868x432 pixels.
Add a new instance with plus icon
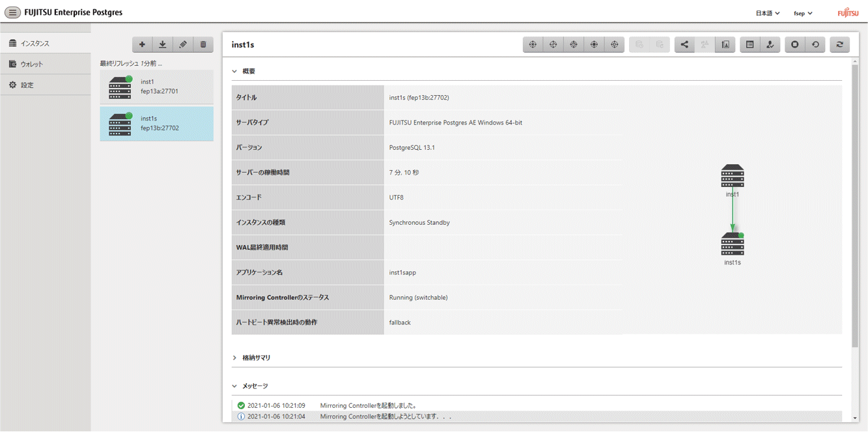pos(142,44)
